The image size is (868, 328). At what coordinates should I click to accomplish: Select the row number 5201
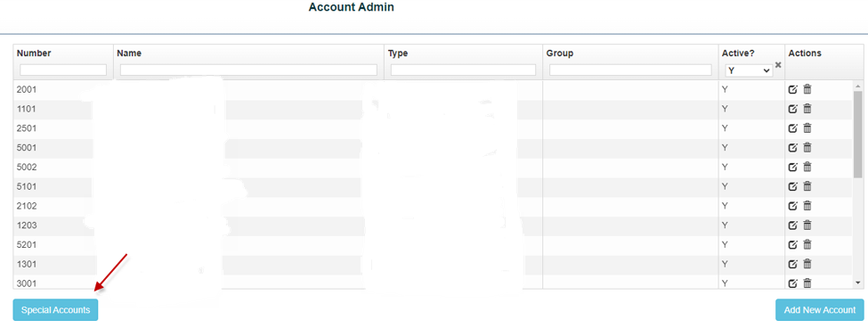coord(26,244)
